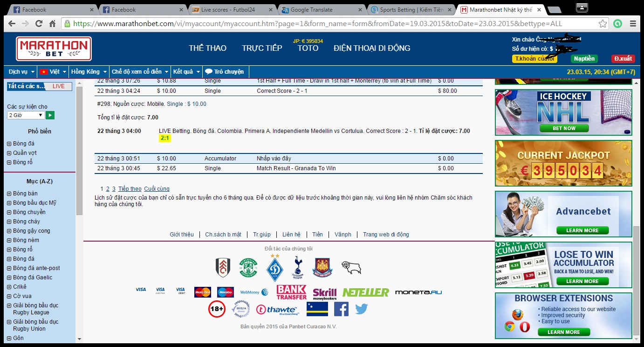Click the Opera icon in Browser Extensions banner

[524, 326]
